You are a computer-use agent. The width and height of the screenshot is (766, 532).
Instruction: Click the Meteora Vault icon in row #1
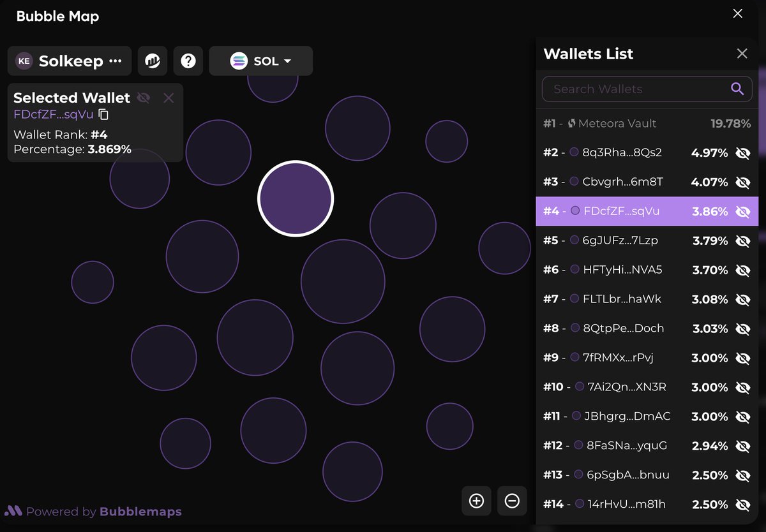click(x=572, y=123)
